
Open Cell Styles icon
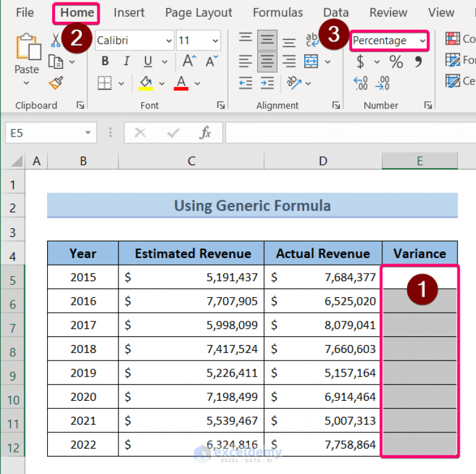[x=452, y=81]
